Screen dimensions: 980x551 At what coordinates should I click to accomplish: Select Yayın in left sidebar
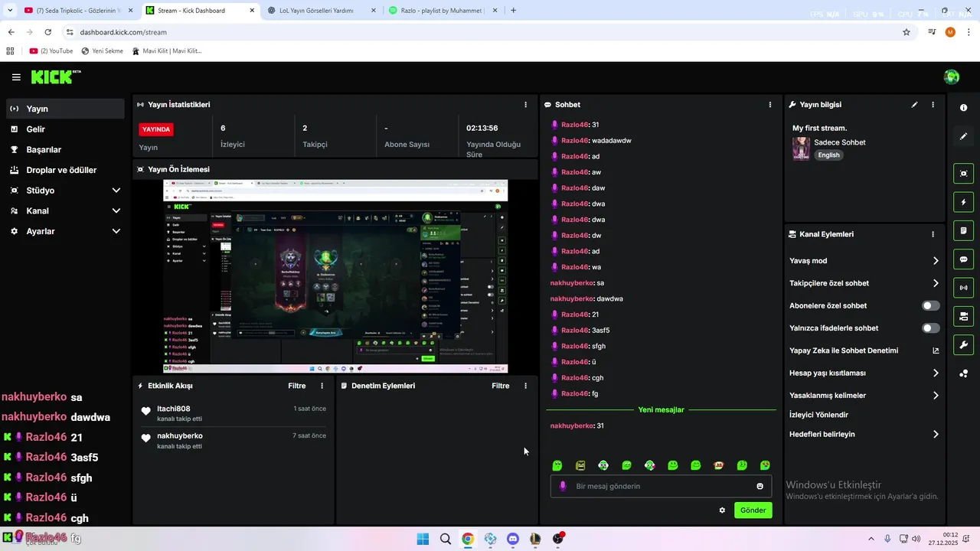coord(65,109)
